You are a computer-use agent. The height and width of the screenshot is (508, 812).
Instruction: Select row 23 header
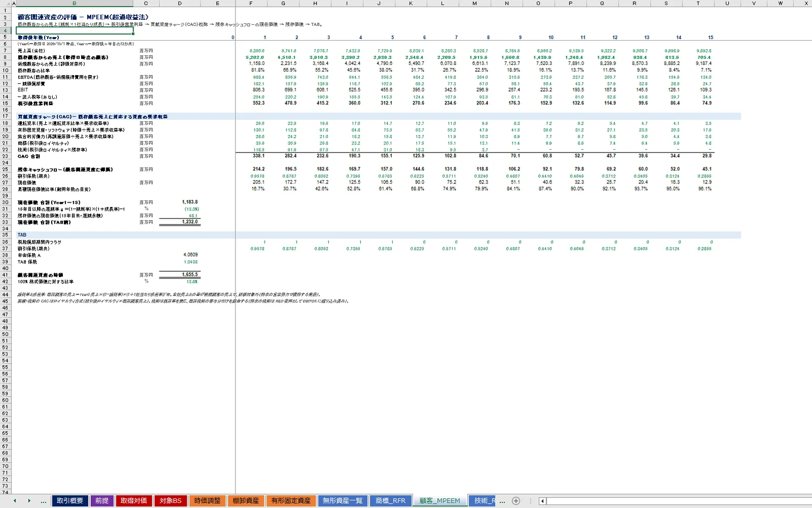point(6,156)
